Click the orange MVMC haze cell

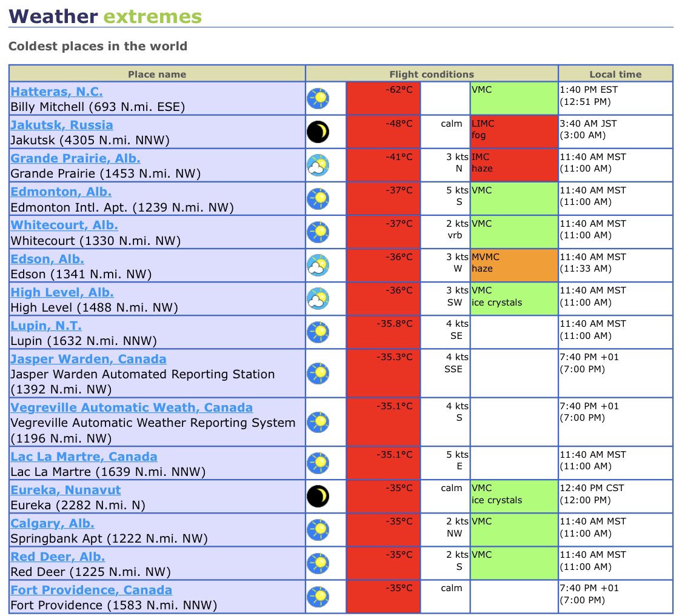pyautogui.click(x=514, y=266)
